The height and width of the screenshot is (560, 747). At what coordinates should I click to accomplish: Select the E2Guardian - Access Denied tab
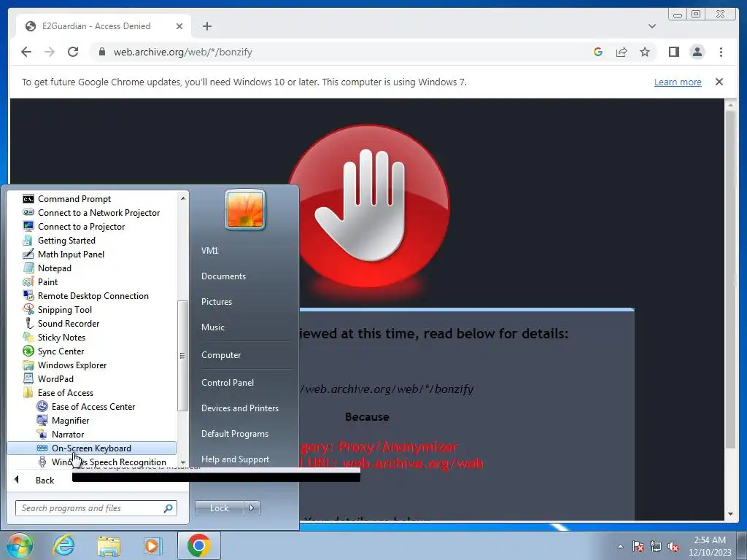coord(96,26)
